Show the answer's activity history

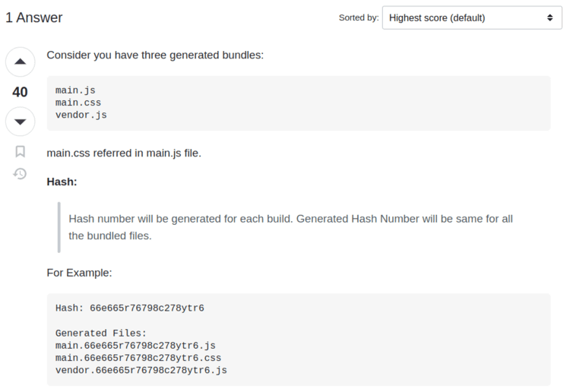pyautogui.click(x=20, y=174)
